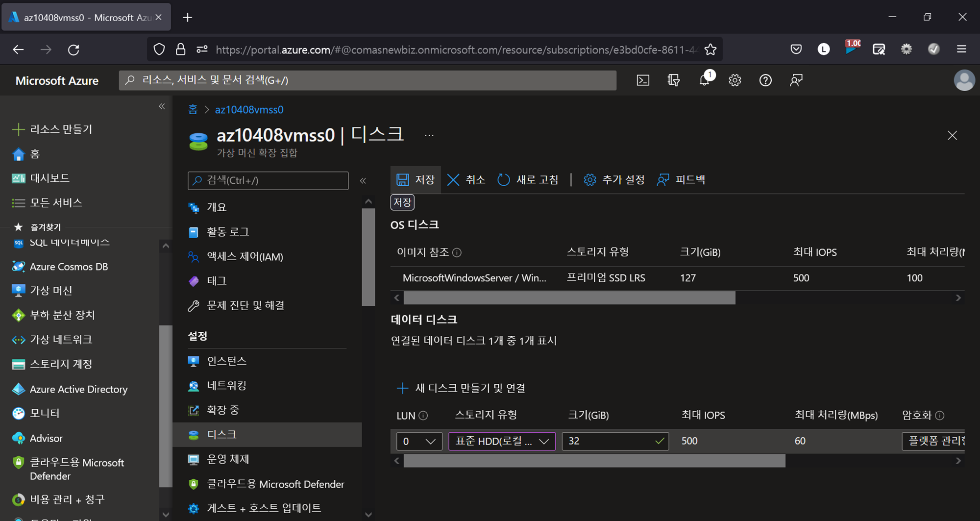Click the Azure Cosmos DB icon

tap(18, 267)
